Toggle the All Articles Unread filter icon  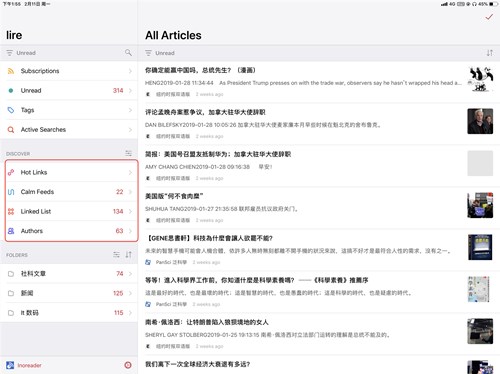point(148,53)
